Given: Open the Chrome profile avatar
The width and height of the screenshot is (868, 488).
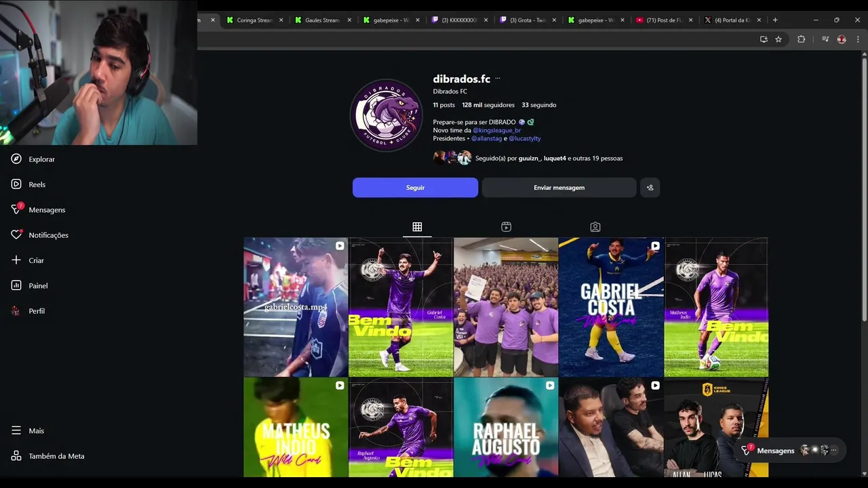Looking at the screenshot, I should (842, 39).
